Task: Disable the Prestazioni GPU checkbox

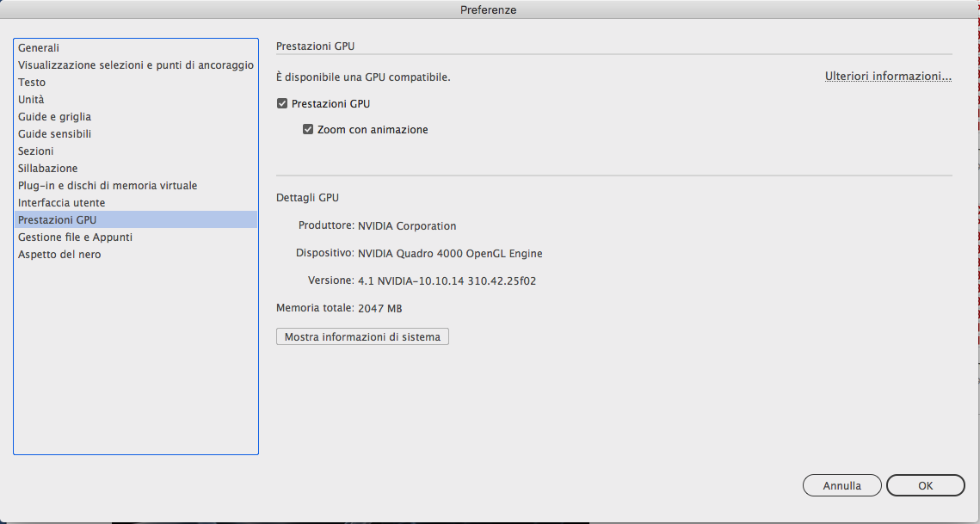Action: point(282,104)
